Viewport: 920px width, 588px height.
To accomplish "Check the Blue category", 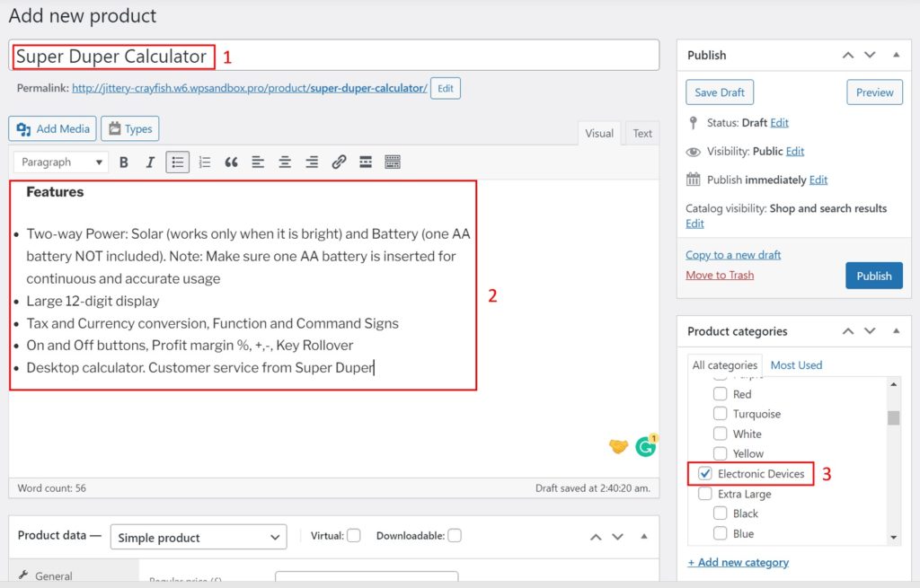I will click(x=720, y=533).
